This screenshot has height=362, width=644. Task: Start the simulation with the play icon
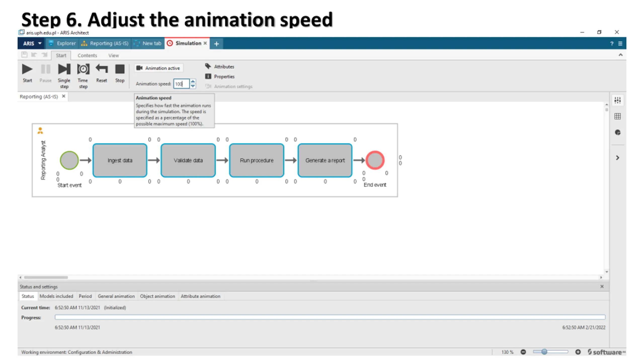point(27,69)
